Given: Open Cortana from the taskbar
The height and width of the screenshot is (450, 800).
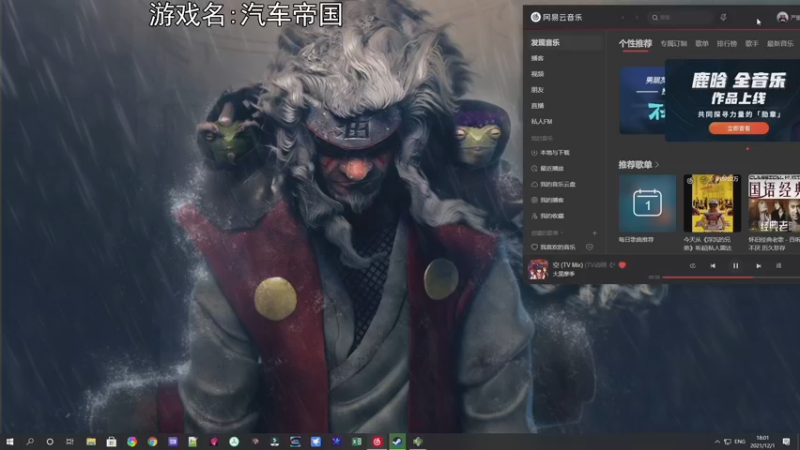Looking at the screenshot, I should click(x=49, y=442).
